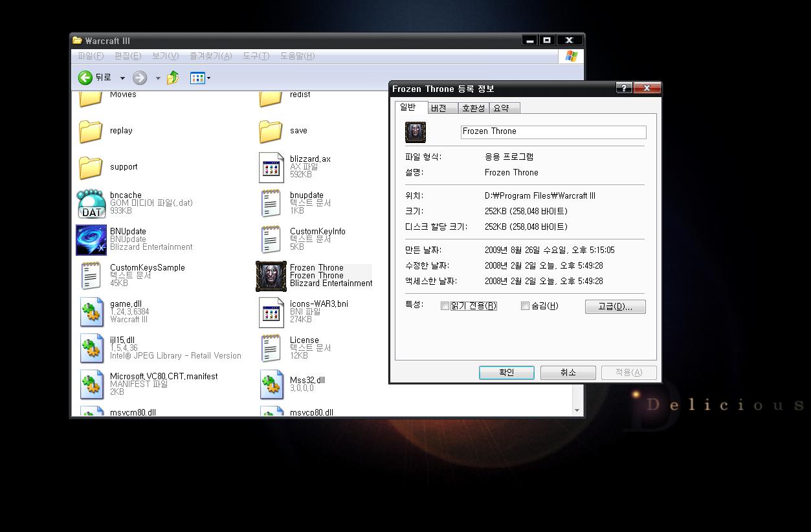The width and height of the screenshot is (811, 532).
Task: Select the bncache DAT file icon
Action: click(91, 204)
